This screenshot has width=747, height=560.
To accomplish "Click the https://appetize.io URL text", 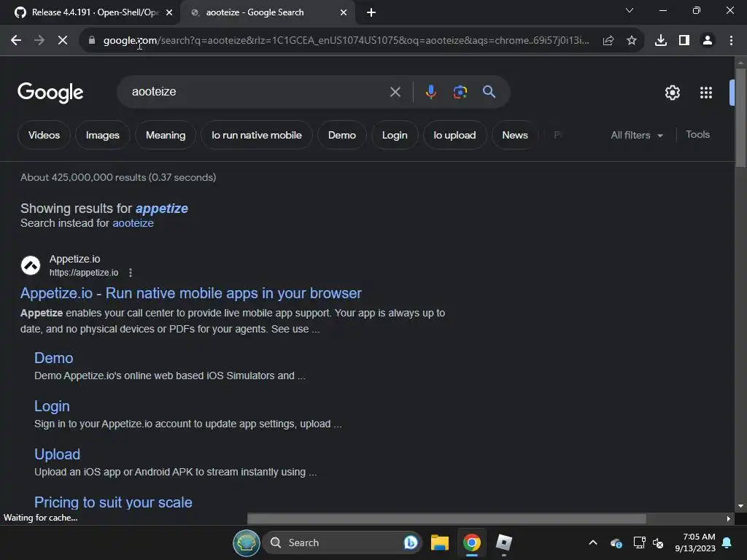I will (x=84, y=273).
